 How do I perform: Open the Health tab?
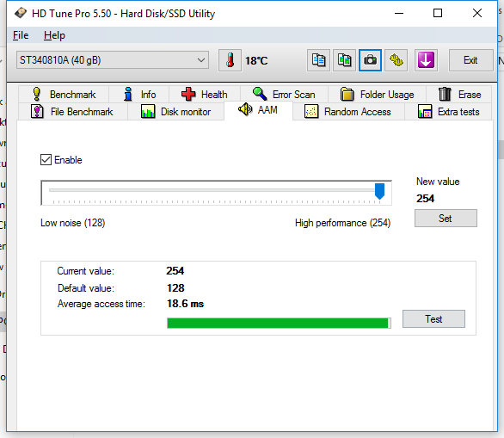(x=205, y=94)
